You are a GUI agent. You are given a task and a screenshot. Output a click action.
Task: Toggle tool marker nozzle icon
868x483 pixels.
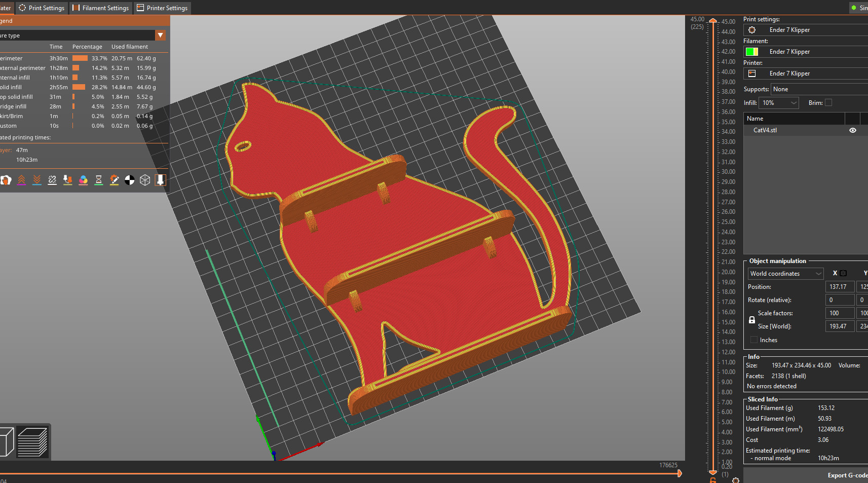(x=160, y=180)
